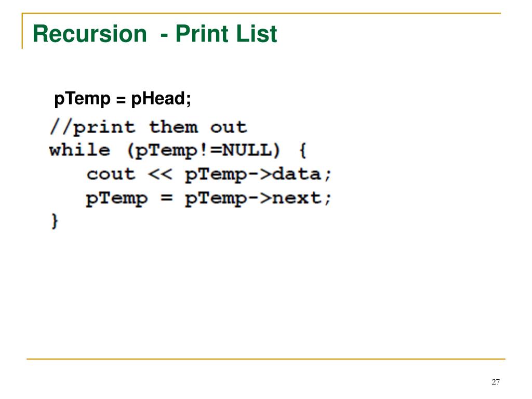Click the slide number 27
This screenshot has height=399, width=532.
coord(495,382)
